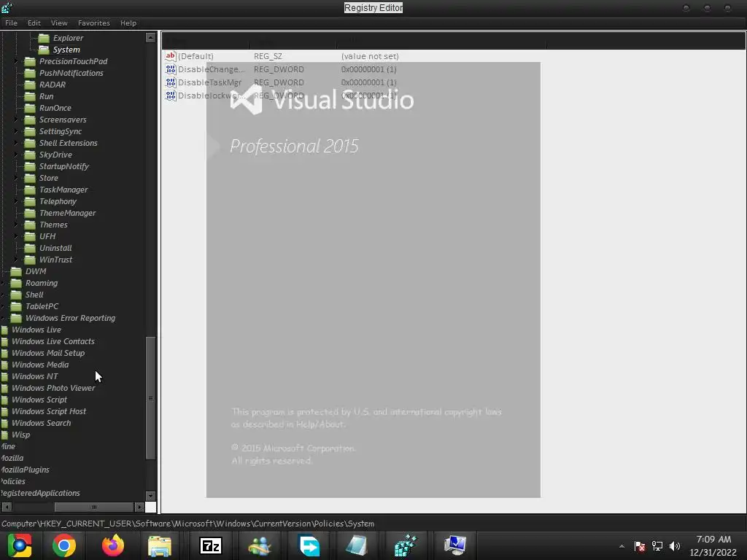
Task: Expand the Store key
Action: pyautogui.click(x=16, y=178)
